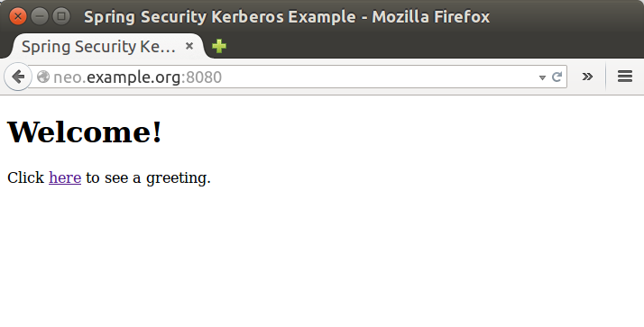Reload the page with the refresh icon

point(557,77)
